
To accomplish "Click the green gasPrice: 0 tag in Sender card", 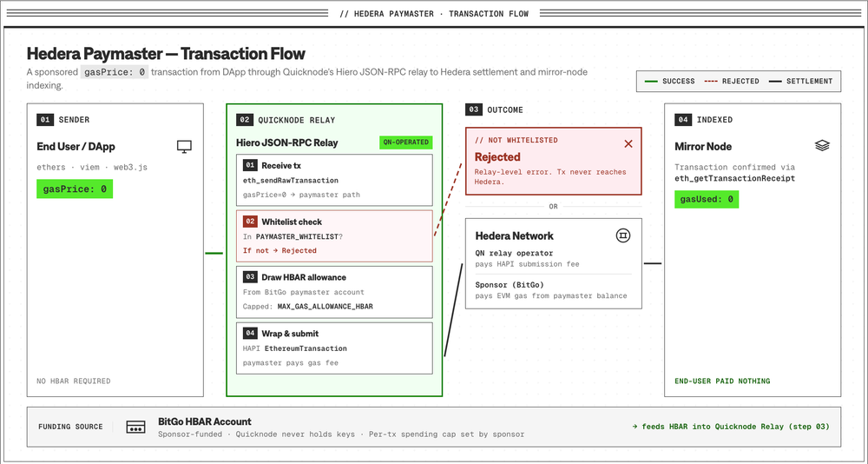I will tap(75, 189).
